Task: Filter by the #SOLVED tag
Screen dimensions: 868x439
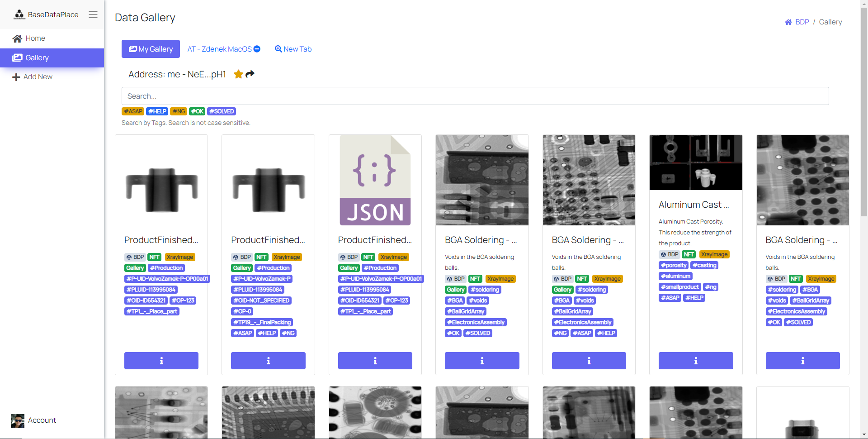Action: [222, 111]
